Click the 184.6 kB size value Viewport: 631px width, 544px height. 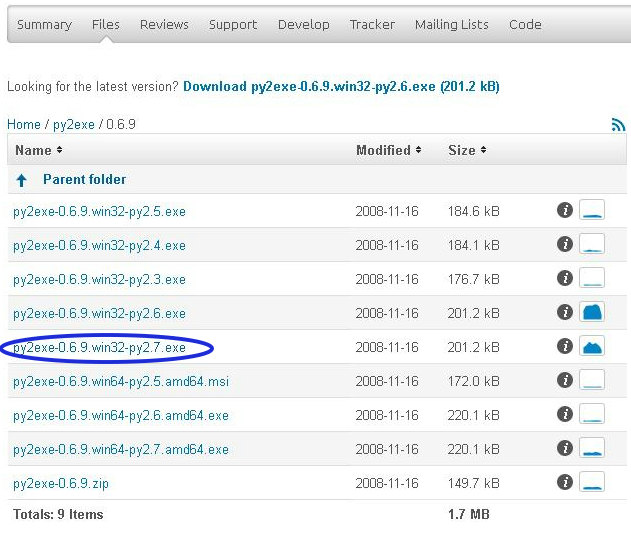[x=474, y=211]
